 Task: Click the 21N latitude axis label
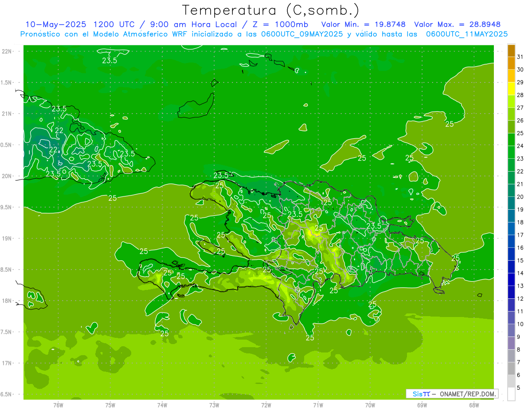click(x=6, y=114)
